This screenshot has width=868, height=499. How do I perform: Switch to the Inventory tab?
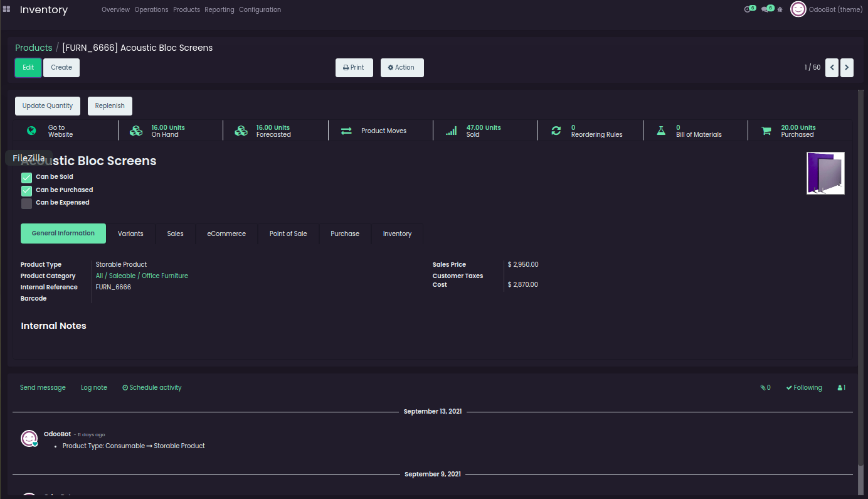tap(397, 233)
